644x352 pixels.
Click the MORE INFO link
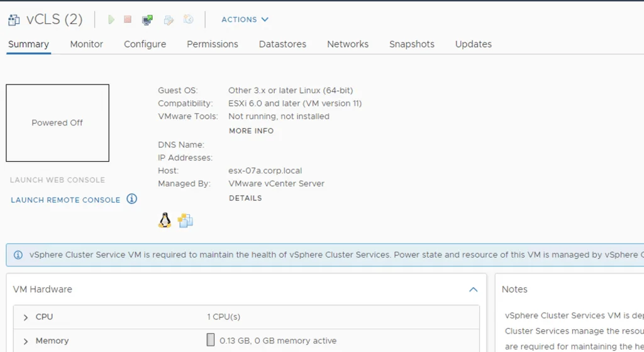point(251,131)
